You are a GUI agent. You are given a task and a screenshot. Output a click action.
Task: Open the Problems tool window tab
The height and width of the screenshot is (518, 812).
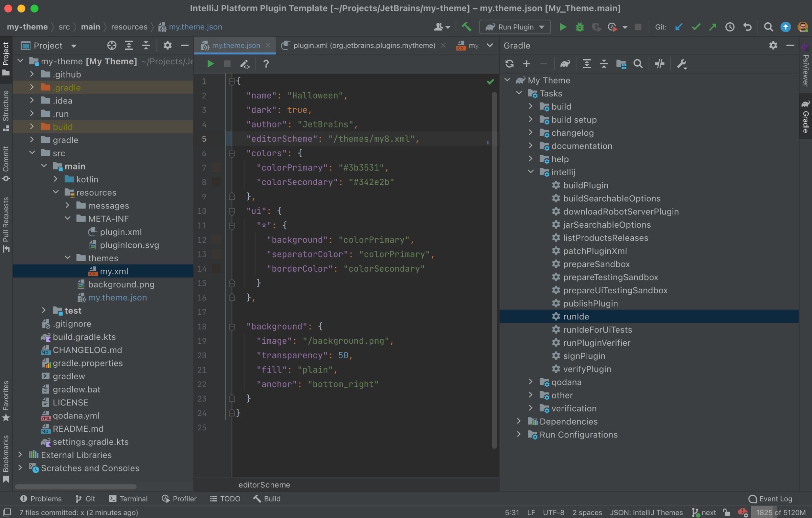(41, 498)
